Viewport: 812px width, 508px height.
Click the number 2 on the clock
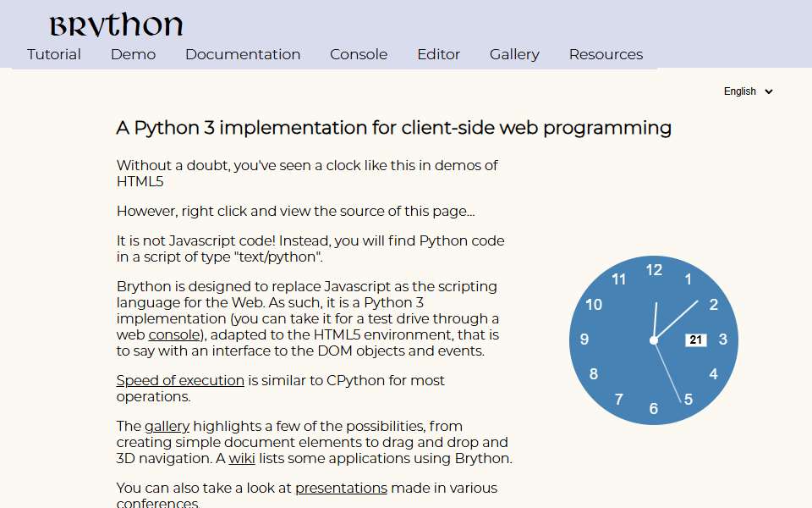pyautogui.click(x=714, y=305)
